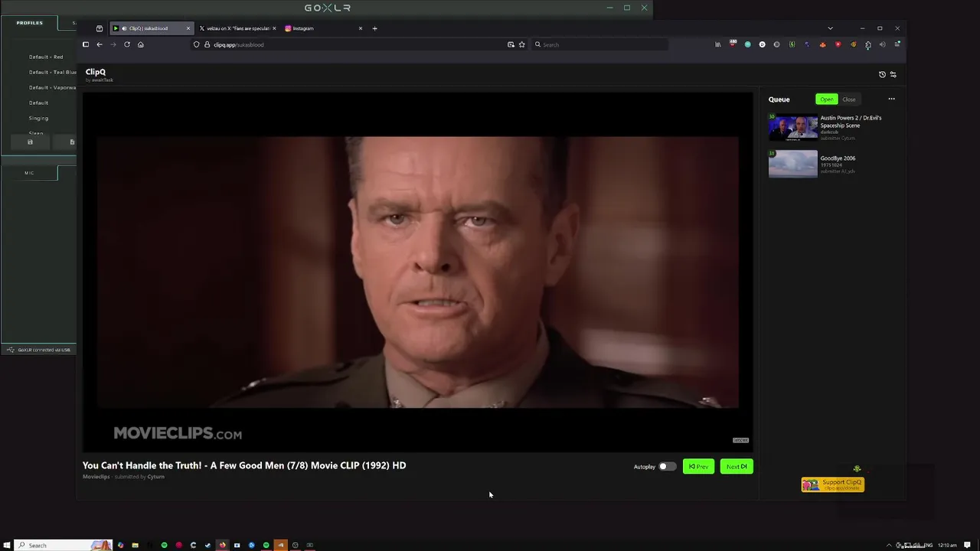This screenshot has width=980, height=551.
Task: Click tracking protection shield icon
Action: click(197, 44)
